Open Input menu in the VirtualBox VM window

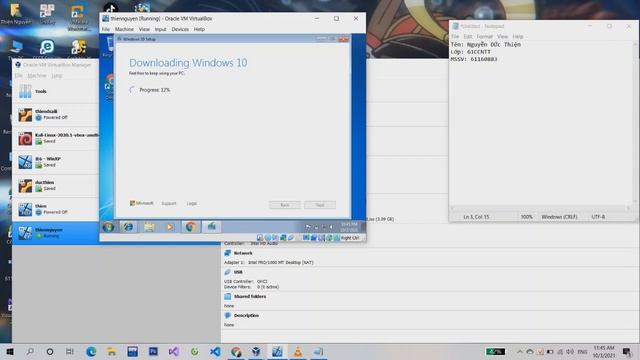coord(160,29)
